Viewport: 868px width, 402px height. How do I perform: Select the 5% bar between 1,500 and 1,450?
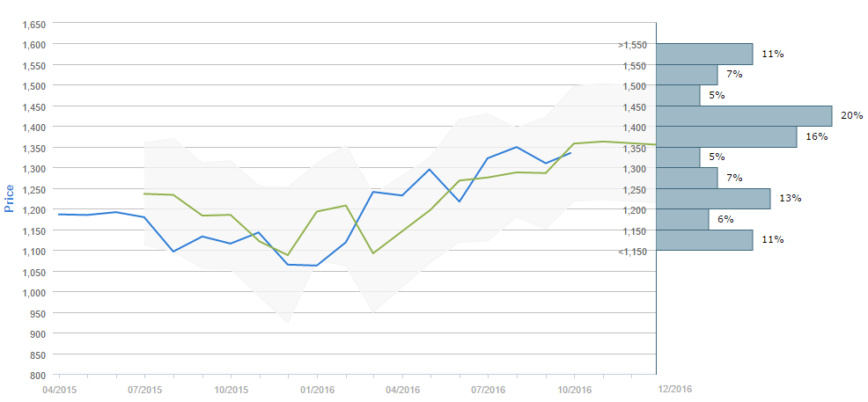click(678, 95)
